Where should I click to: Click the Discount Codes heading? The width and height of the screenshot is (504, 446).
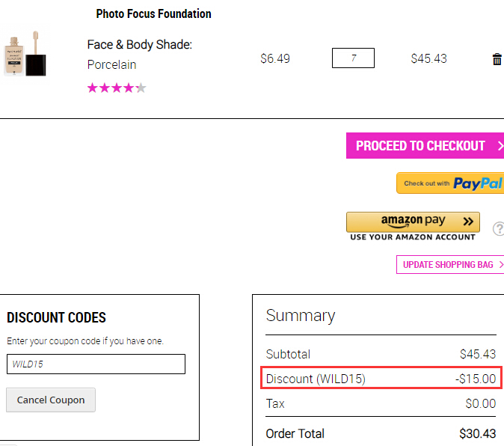tap(56, 317)
